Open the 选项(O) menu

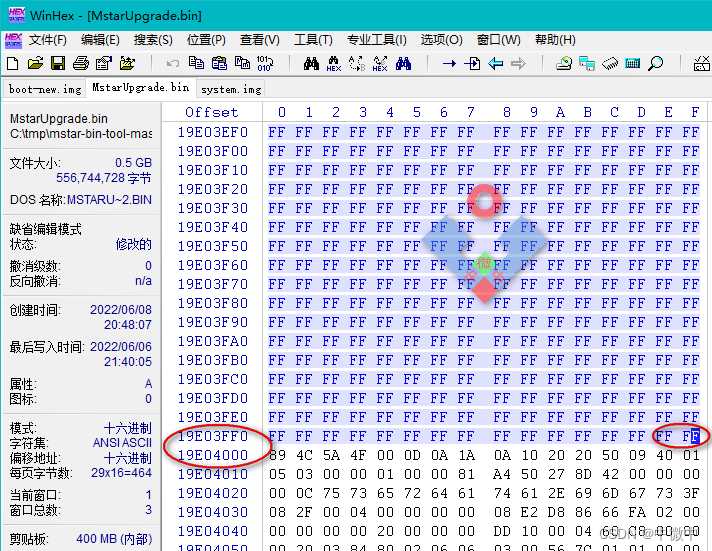pyautogui.click(x=441, y=40)
